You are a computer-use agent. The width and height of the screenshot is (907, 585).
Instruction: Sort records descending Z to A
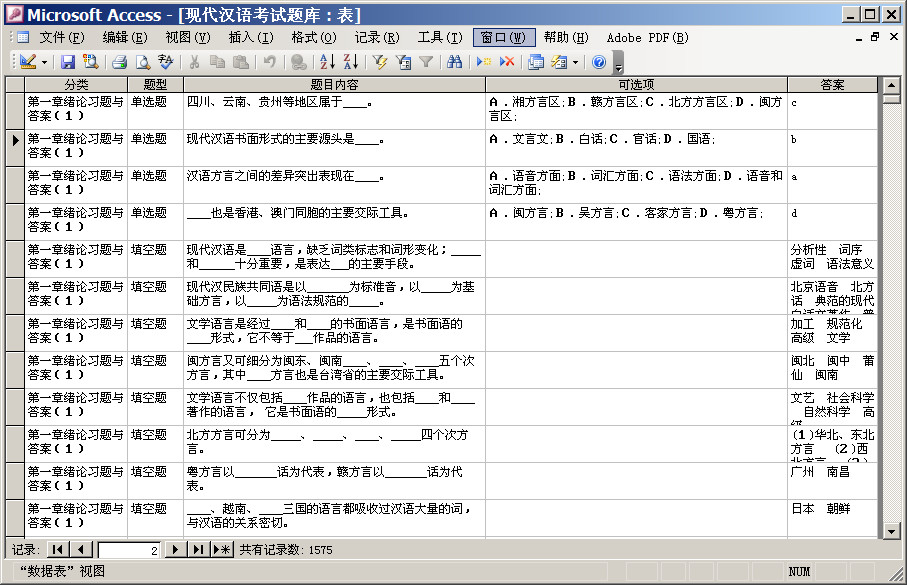point(351,61)
